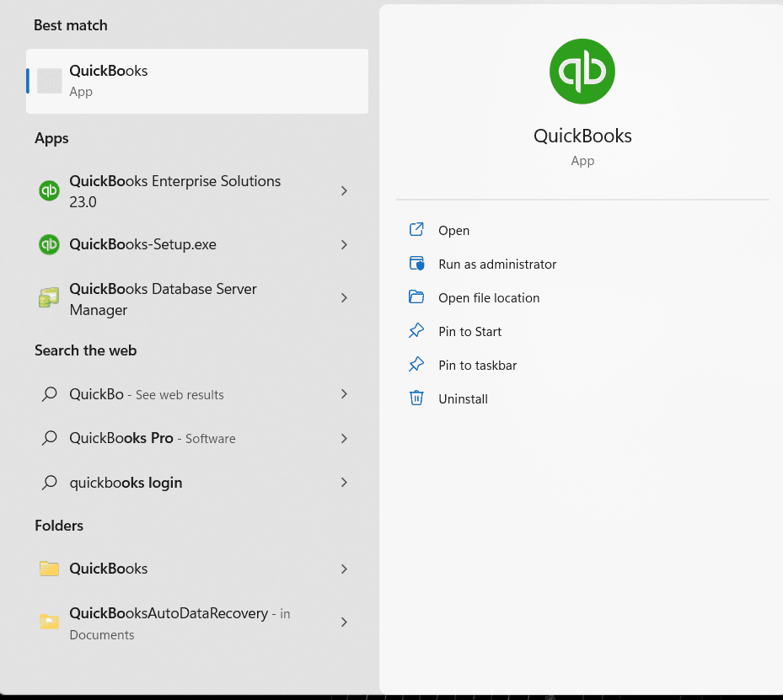This screenshot has width=783, height=700.
Task: Expand the QuickBo web results chevron
Action: pos(344,394)
